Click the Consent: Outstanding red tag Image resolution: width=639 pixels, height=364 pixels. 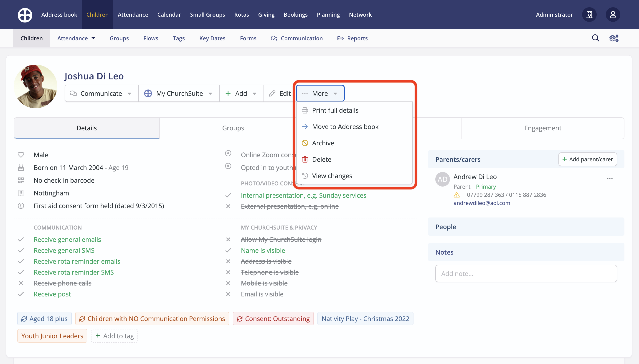click(273, 318)
